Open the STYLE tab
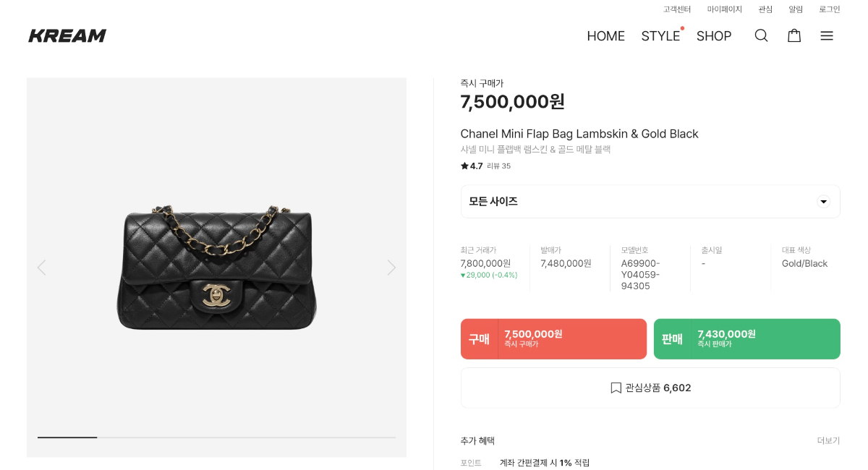Screen dimensions: 868x470 click(x=660, y=36)
